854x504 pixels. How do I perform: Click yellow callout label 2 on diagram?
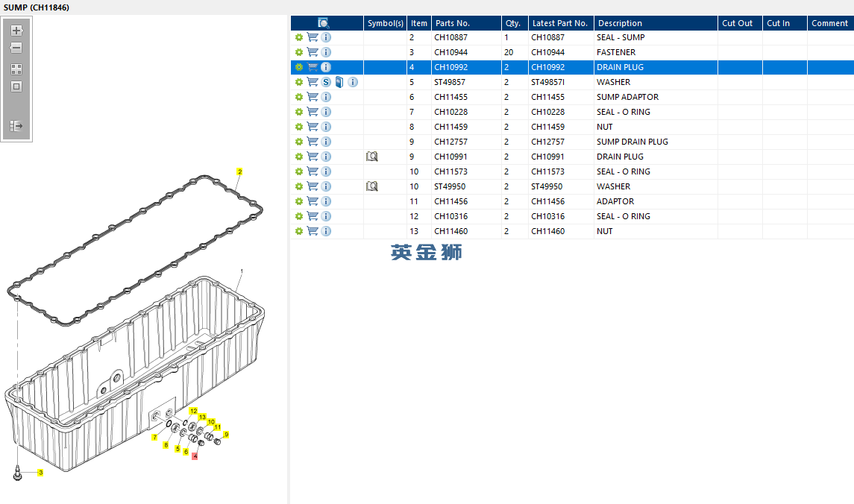(x=239, y=171)
